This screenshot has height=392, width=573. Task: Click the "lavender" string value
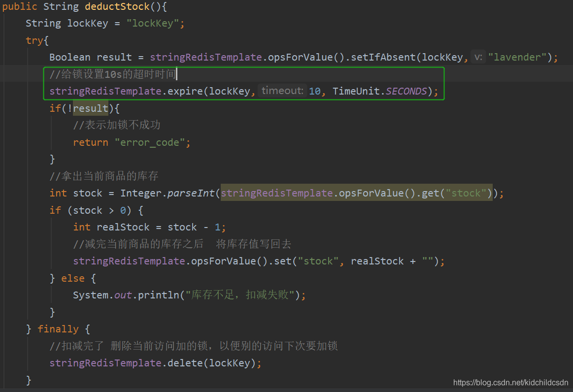pos(517,57)
